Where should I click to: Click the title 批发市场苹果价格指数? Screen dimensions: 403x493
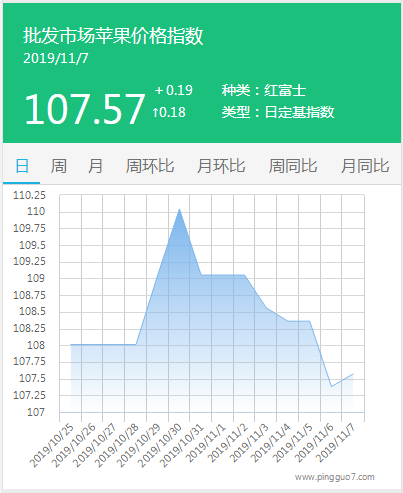113,36
